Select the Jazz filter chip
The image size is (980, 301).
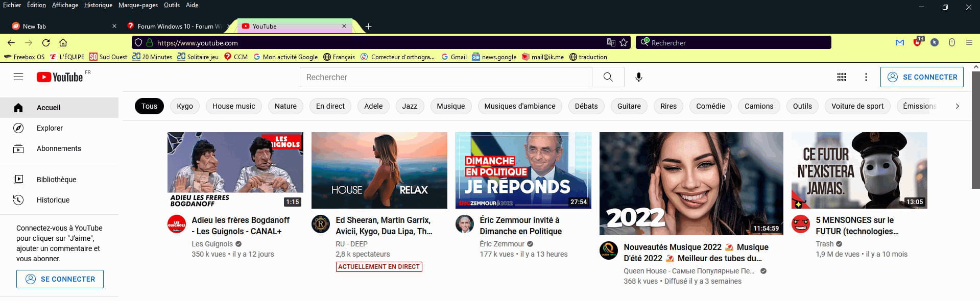[x=410, y=106]
